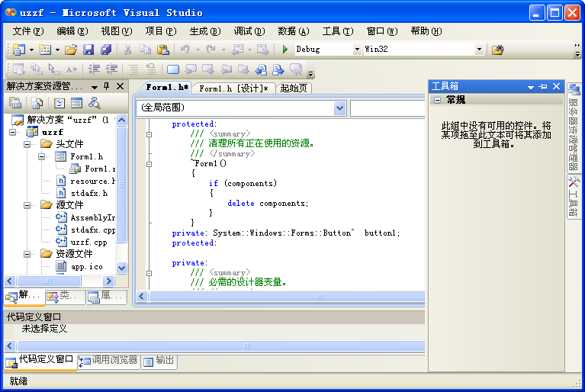
Task: Click the empty member dropdown field beside 全局范围
Action: tap(387, 108)
